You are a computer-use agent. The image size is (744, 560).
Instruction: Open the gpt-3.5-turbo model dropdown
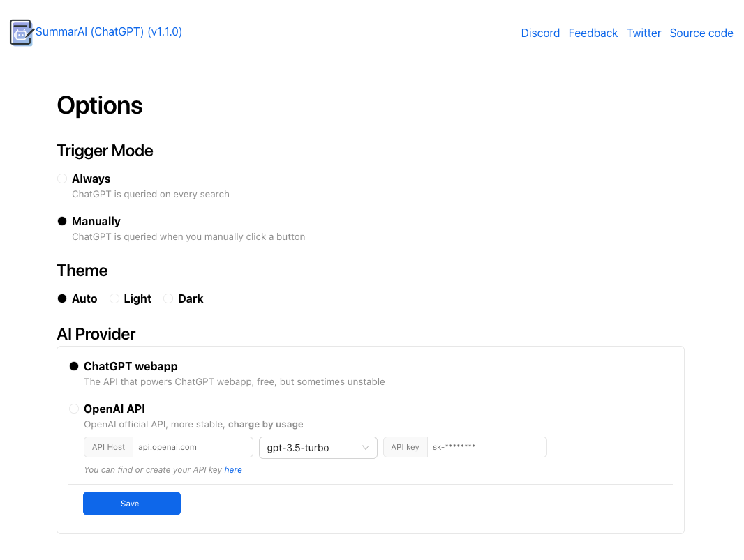coord(318,448)
